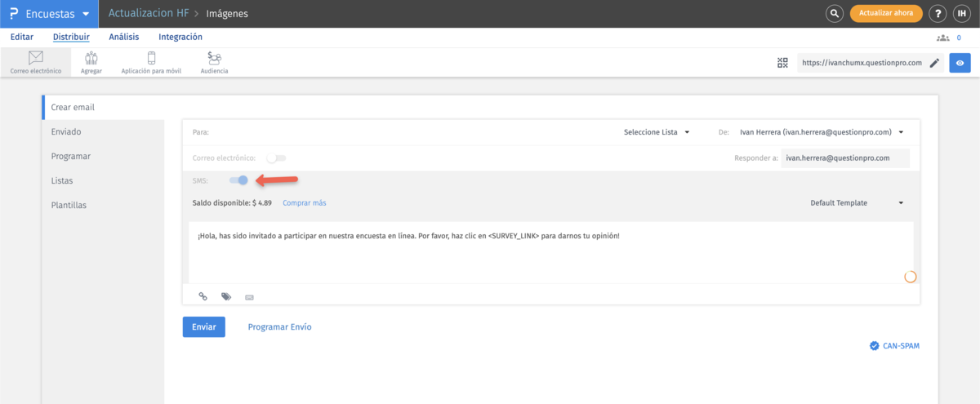980x404 pixels.
Task: Click the search magnifier icon
Action: (834, 14)
